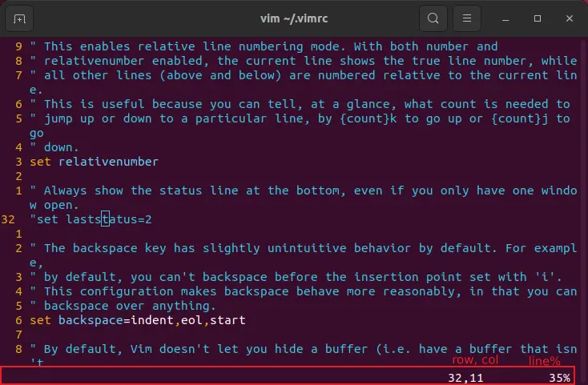This screenshot has width=588, height=385.
Task: Click the word 'indent' in backspace setting
Action: [152, 320]
